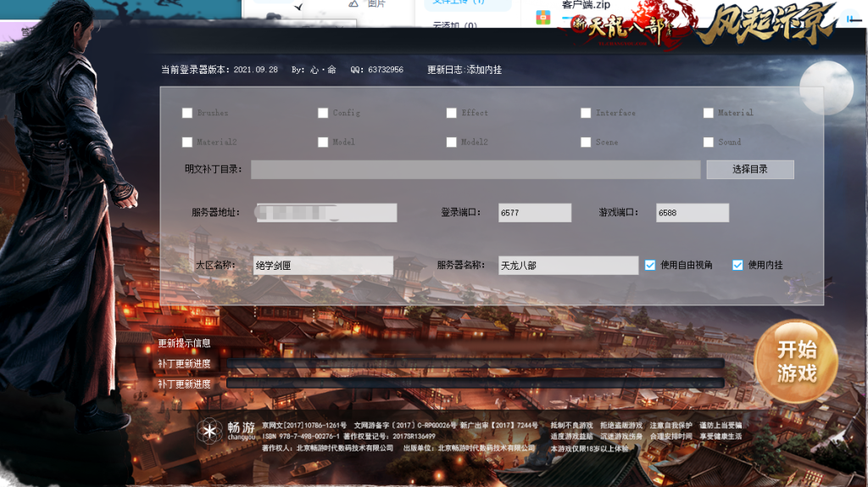Click the 选择目录 button

coord(750,170)
